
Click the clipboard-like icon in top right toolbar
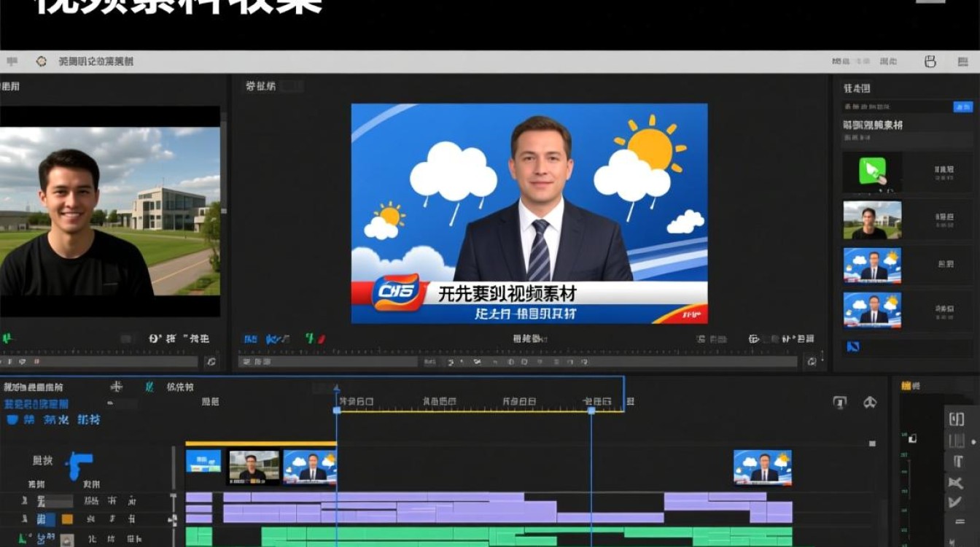click(930, 62)
